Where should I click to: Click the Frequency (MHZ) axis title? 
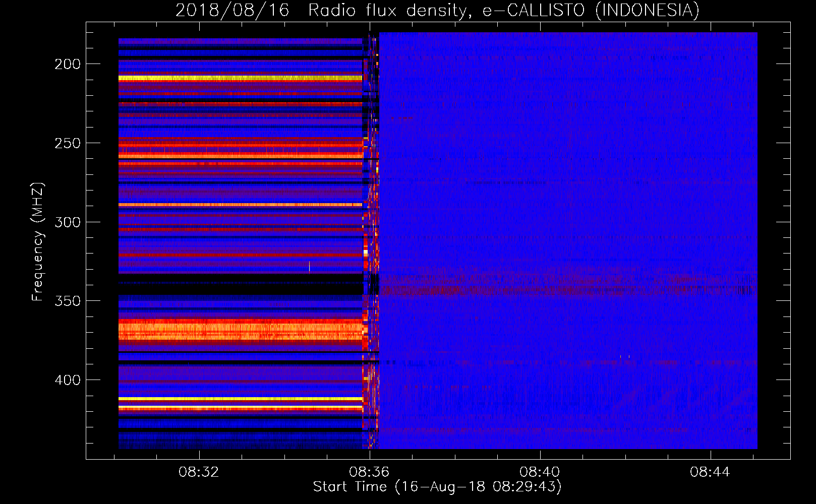click(x=38, y=242)
